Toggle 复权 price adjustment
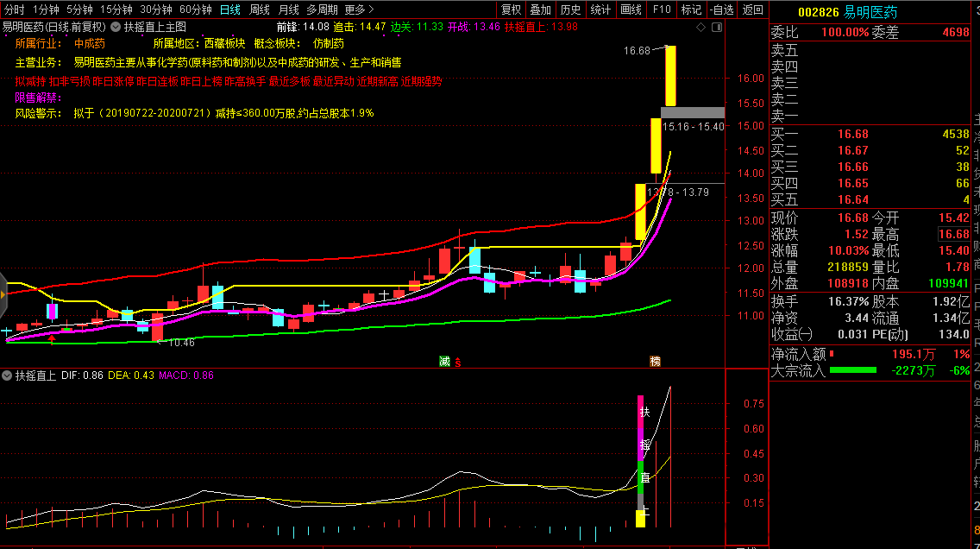 point(511,9)
